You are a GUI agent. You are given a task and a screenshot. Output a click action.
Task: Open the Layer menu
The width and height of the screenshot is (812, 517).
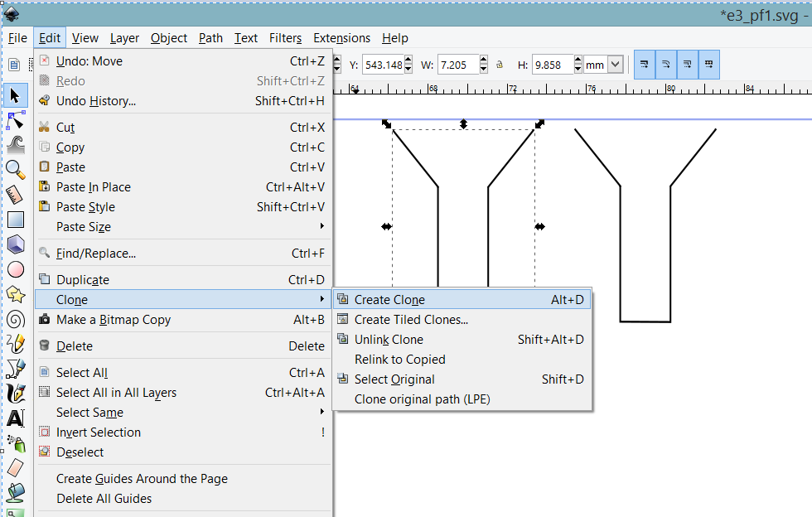pos(124,38)
